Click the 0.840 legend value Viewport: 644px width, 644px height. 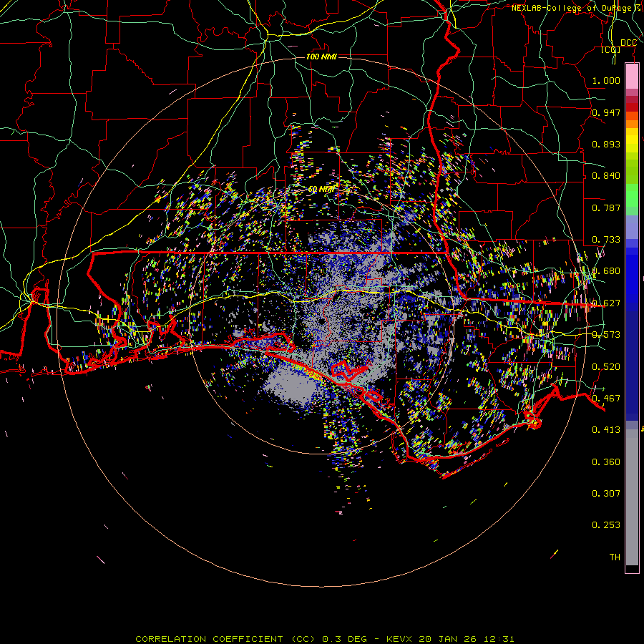tap(606, 176)
